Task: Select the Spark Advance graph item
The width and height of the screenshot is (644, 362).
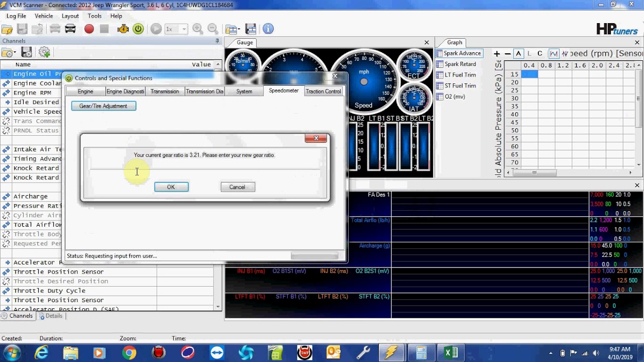Action: click(459, 53)
